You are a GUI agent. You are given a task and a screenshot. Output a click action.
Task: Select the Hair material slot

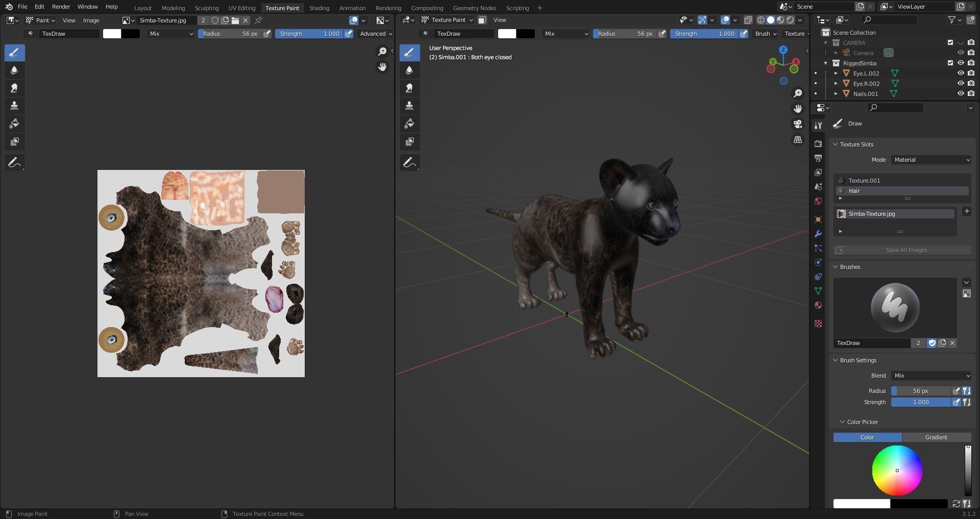click(x=902, y=191)
